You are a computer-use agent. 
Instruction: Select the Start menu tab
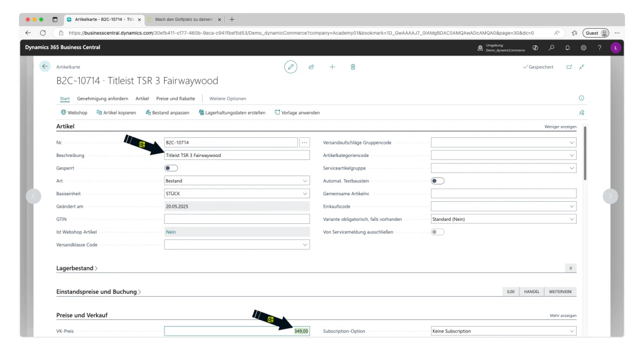(x=64, y=99)
